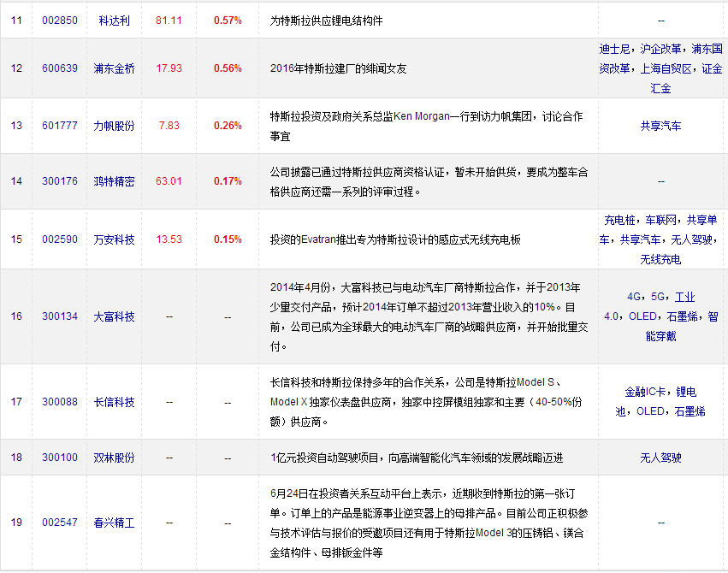Click stock code 600639
Screen dimensions: 728x573
coord(59,68)
